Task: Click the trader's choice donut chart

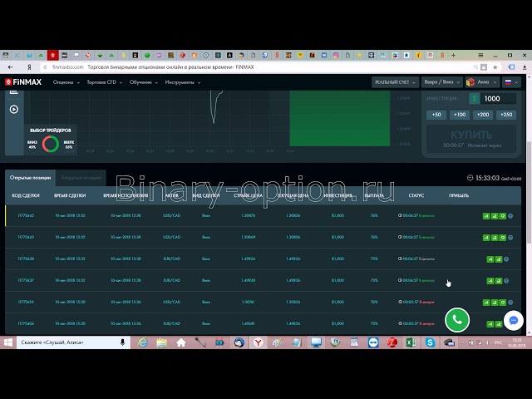Action: point(51,144)
